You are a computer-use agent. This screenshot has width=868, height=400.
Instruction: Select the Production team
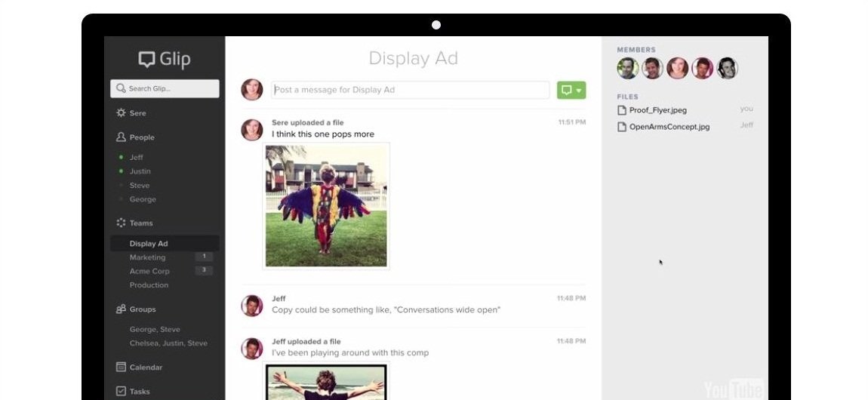tap(149, 285)
